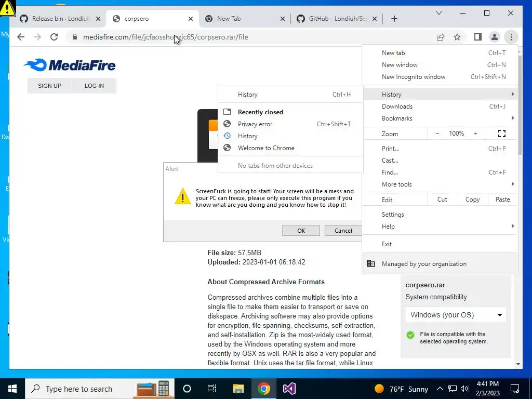Open Visual Studio from the taskbar
The width and height of the screenshot is (532, 399).
[289, 389]
